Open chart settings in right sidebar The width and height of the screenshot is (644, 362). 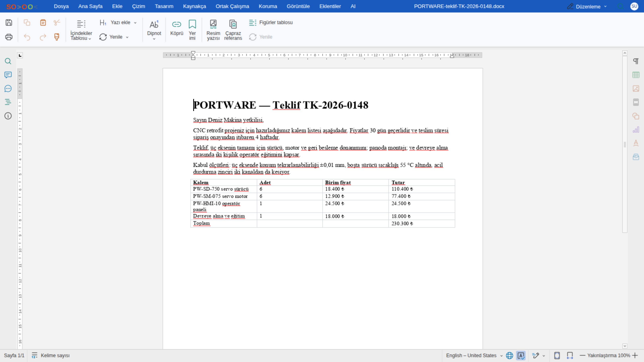click(x=636, y=129)
